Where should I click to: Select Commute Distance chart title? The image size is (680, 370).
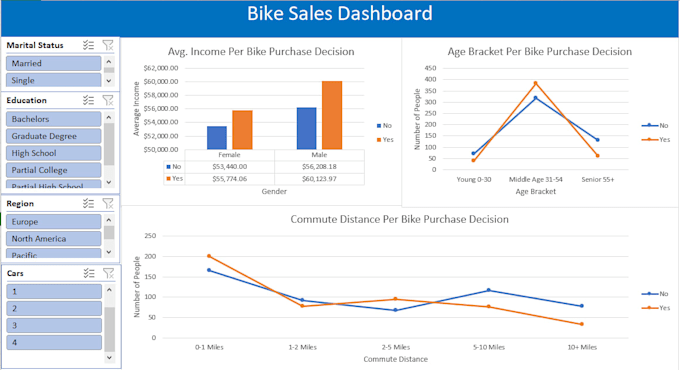tap(399, 219)
